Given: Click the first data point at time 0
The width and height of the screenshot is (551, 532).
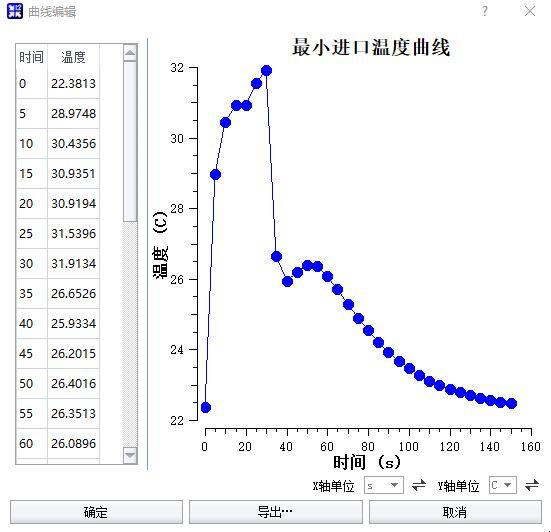Looking at the screenshot, I should (206, 408).
